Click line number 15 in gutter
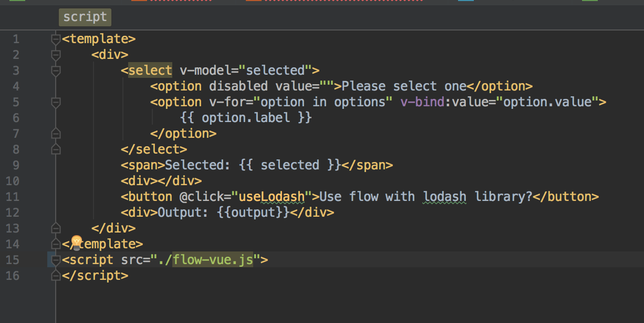This screenshot has height=323, width=644. point(12,260)
